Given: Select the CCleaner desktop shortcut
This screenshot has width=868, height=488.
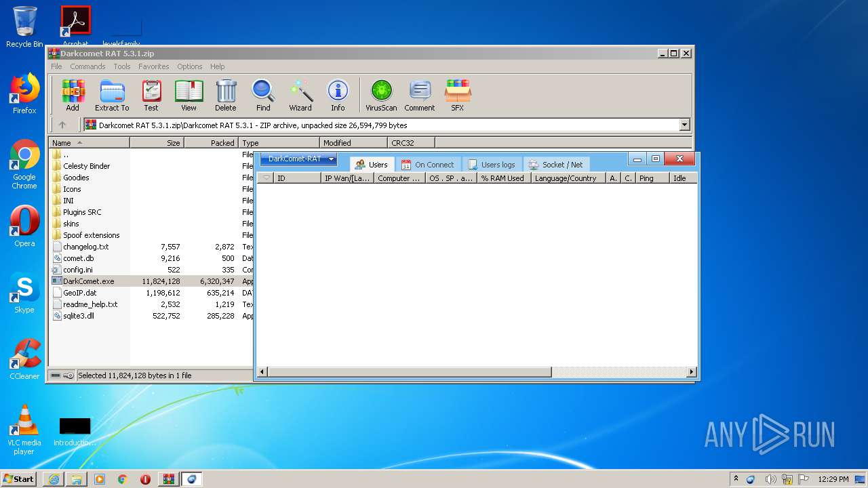Looking at the screenshot, I should tap(24, 359).
